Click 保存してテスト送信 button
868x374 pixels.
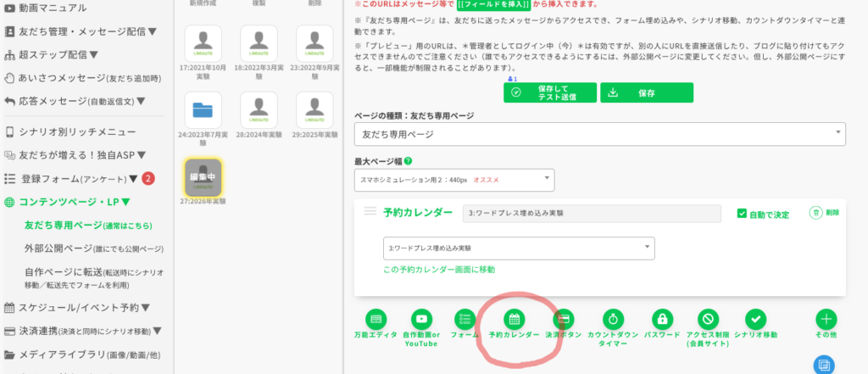(550, 92)
